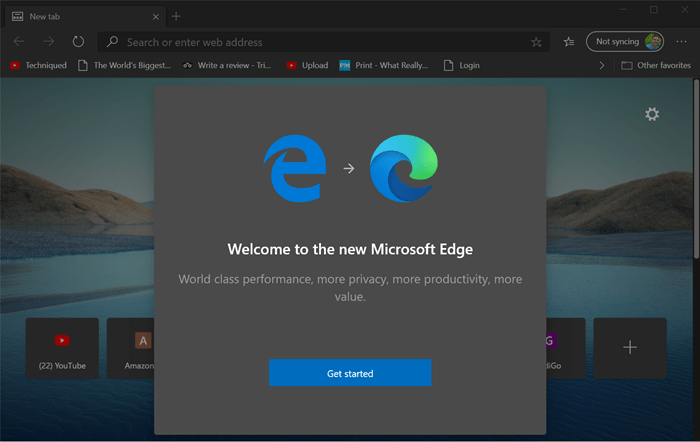Click the search magnifier icon in address bar

point(112,42)
